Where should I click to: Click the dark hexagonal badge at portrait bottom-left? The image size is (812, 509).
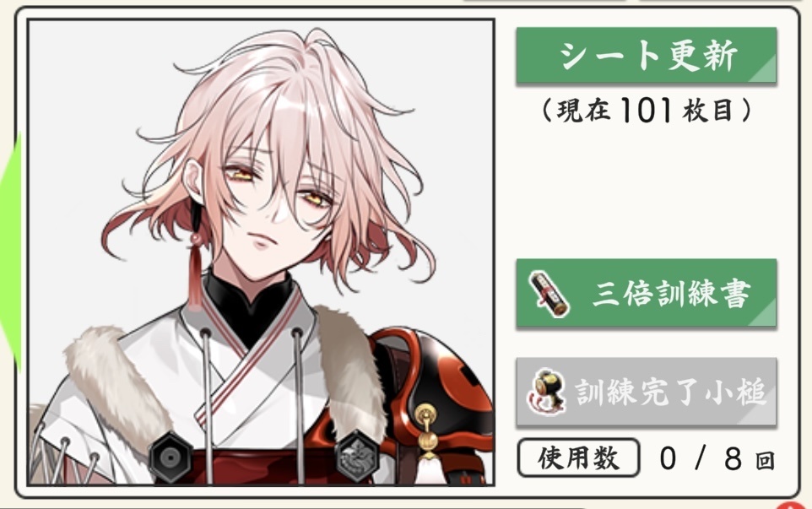(170, 457)
